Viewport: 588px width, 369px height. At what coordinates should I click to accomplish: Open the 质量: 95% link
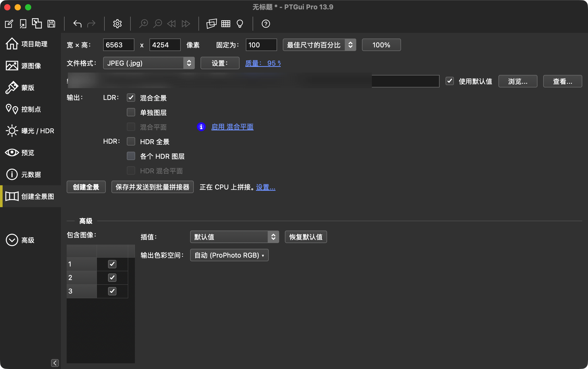(263, 63)
